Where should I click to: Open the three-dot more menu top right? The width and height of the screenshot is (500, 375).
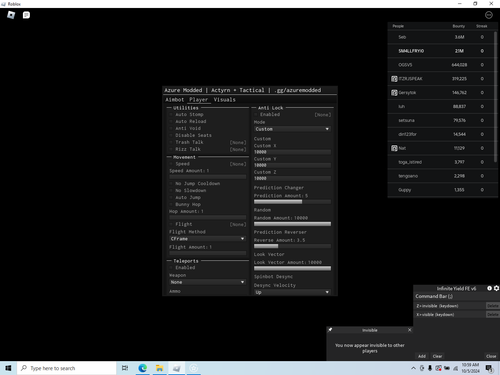[x=489, y=15]
